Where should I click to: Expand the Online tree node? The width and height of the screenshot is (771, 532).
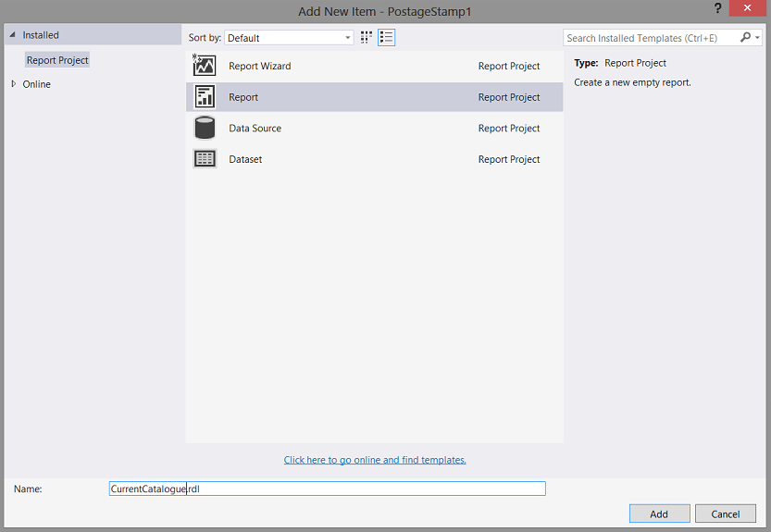coord(13,84)
